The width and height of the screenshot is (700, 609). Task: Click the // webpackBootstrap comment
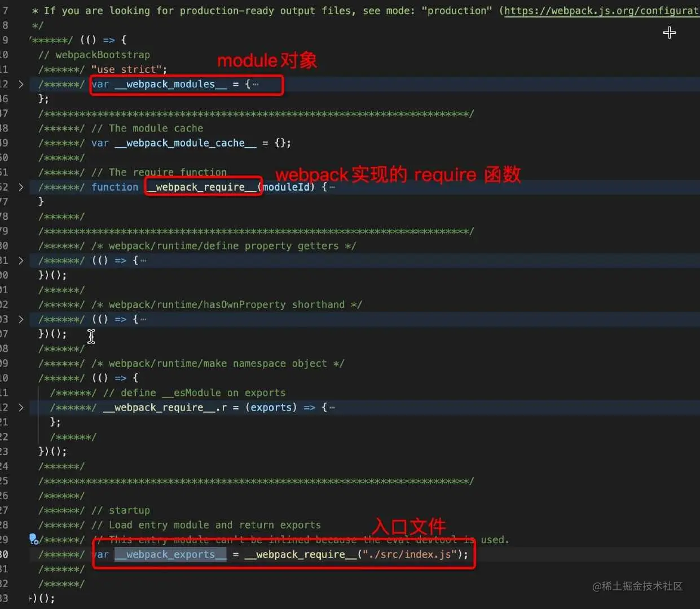[94, 55]
